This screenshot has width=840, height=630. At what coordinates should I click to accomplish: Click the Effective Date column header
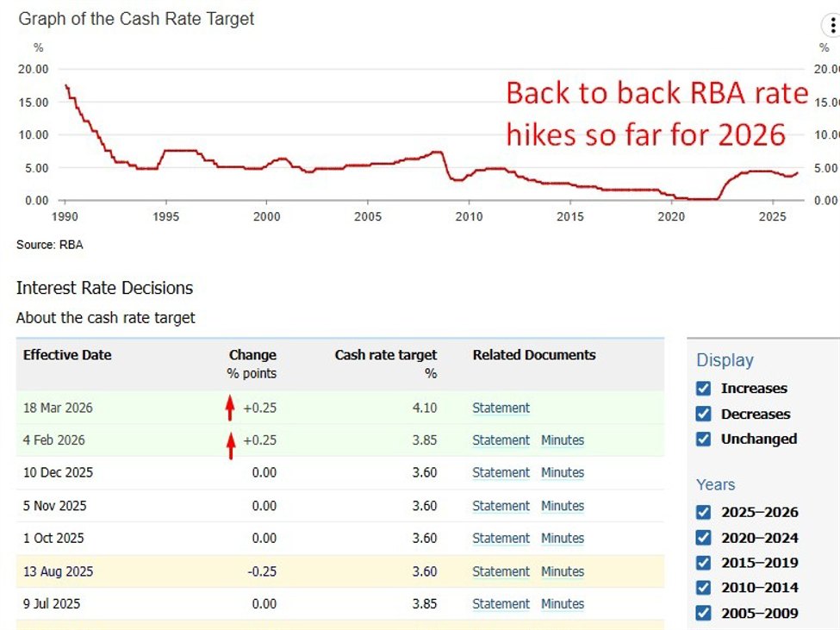pos(67,355)
